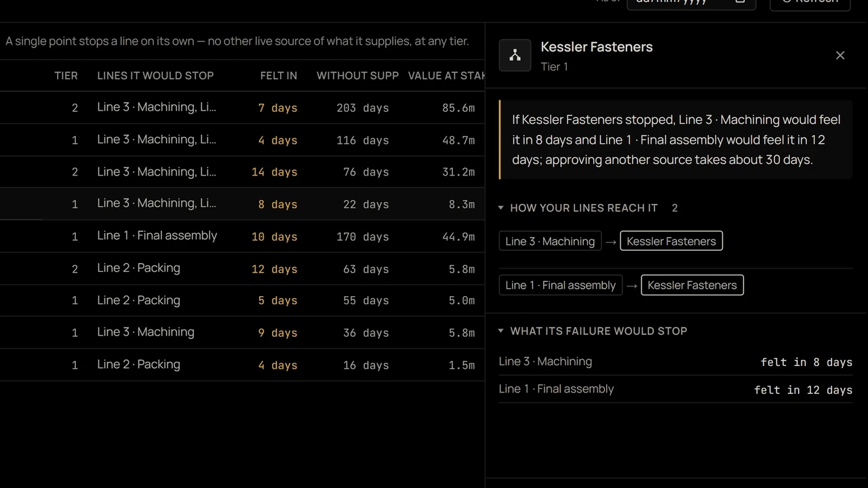Select Line 2 · Packing row felt in 5 days

coord(242,300)
